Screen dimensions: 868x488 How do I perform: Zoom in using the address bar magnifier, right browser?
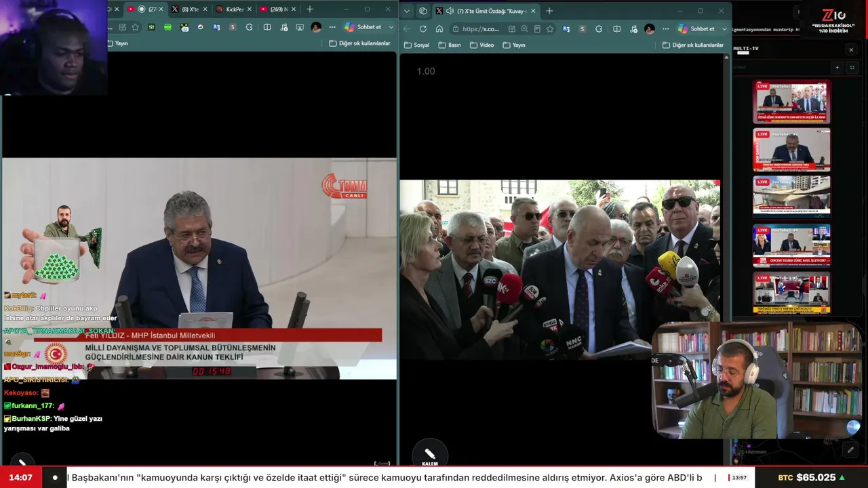pyautogui.click(x=524, y=29)
